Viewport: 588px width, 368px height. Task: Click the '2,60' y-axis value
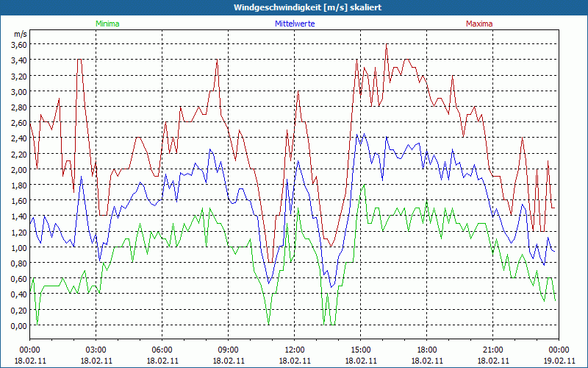click(19, 123)
